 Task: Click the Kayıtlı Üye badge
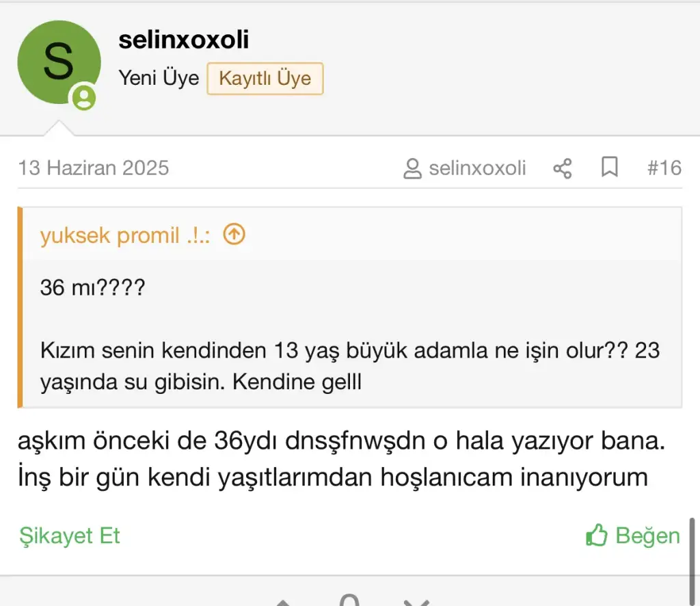pos(265,78)
